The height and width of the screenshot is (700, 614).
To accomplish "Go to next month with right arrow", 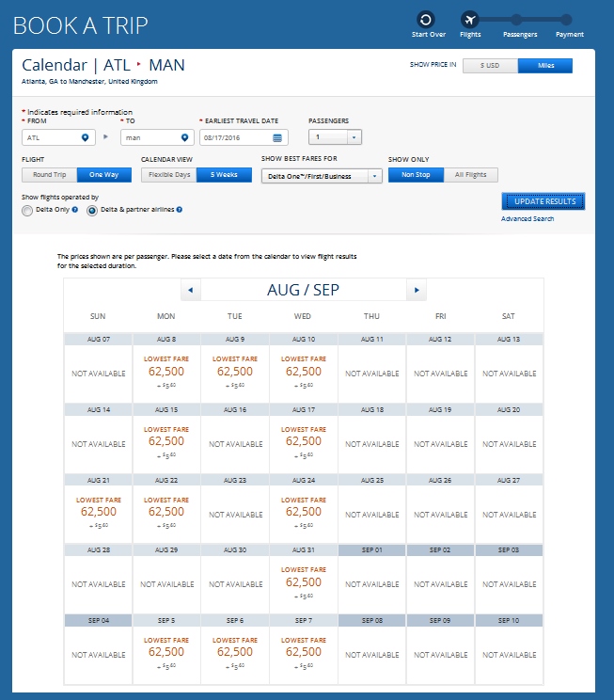I will (416, 290).
